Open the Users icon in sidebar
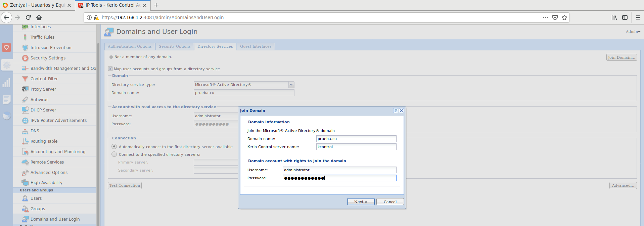The width and height of the screenshot is (644, 226). pos(25,198)
